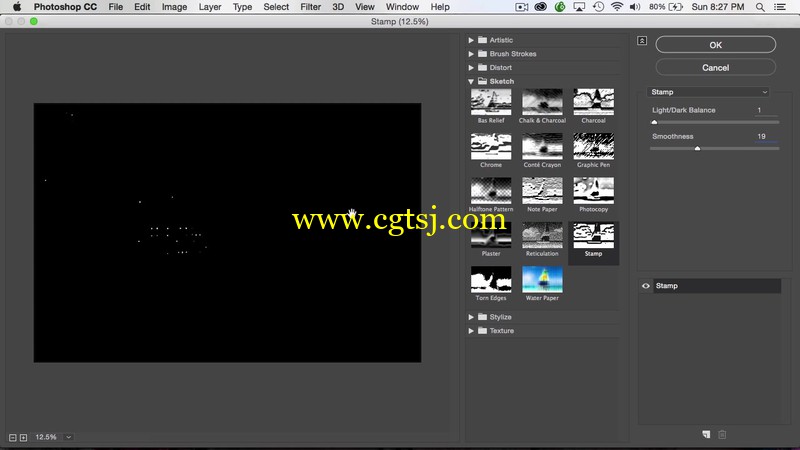The height and width of the screenshot is (450, 800).
Task: Select the Graphic Pen filter
Action: 593,146
